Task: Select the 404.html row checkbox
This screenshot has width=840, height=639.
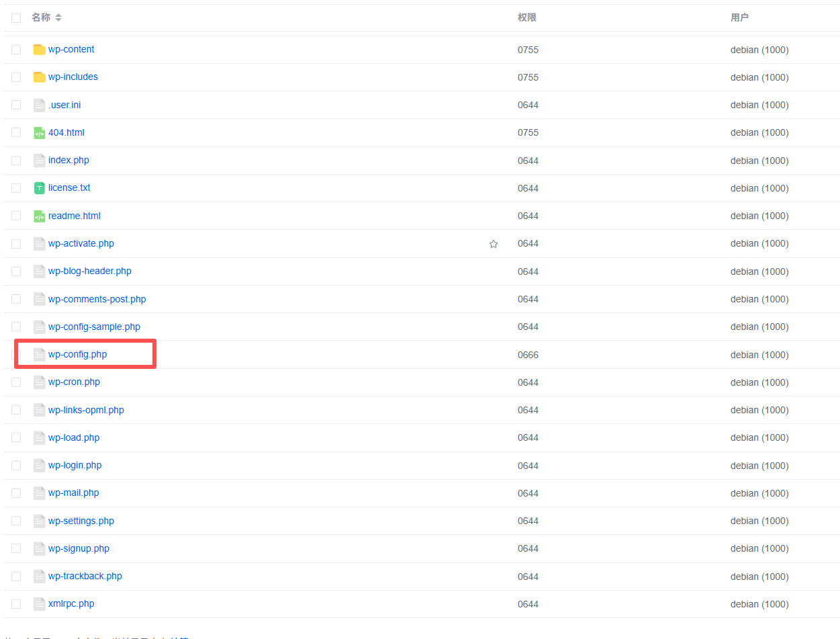Action: coord(16,132)
